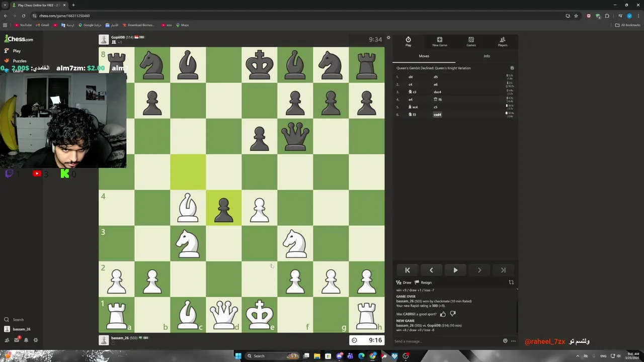Select the highlighted move cxd4
This screenshot has height=362, width=644.
point(437,115)
